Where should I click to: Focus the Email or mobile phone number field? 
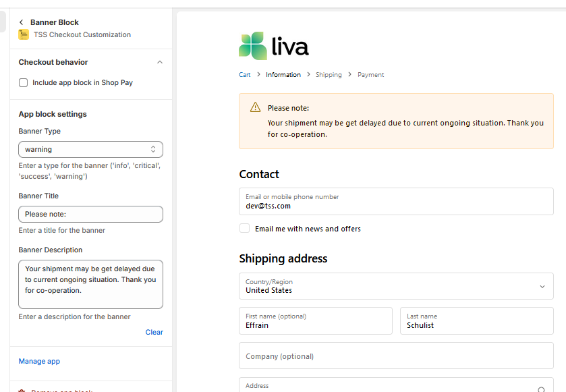[x=396, y=202]
